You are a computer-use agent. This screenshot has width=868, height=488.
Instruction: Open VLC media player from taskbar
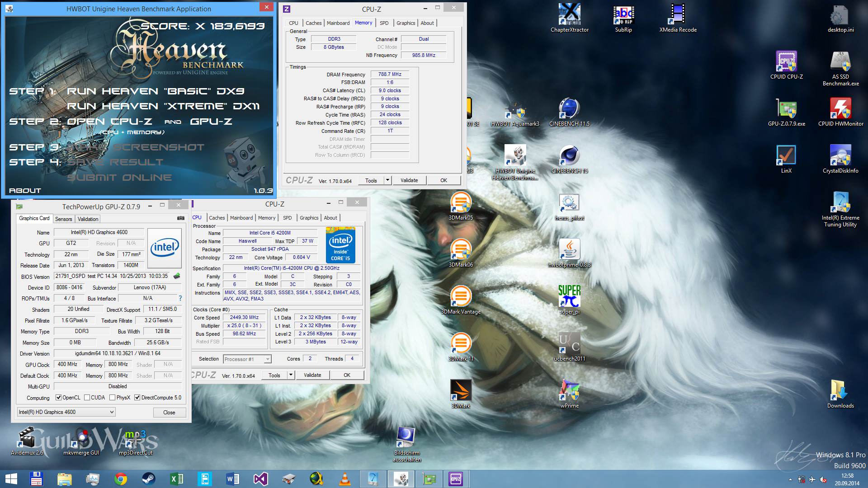[344, 479]
